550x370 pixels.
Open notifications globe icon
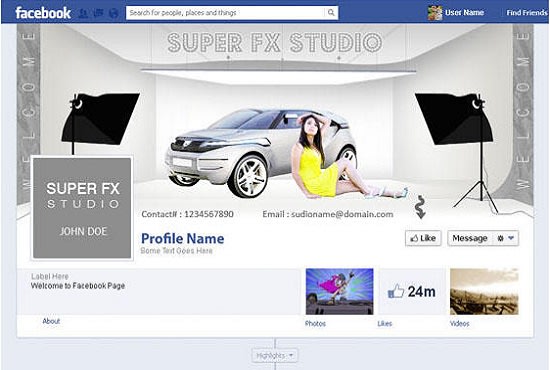(114, 13)
